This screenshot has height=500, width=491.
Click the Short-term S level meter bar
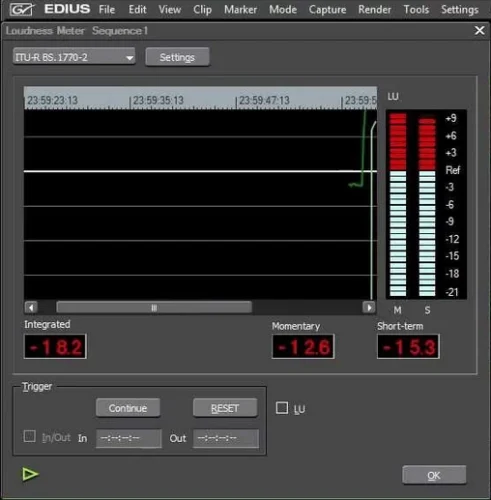[x=427, y=207]
